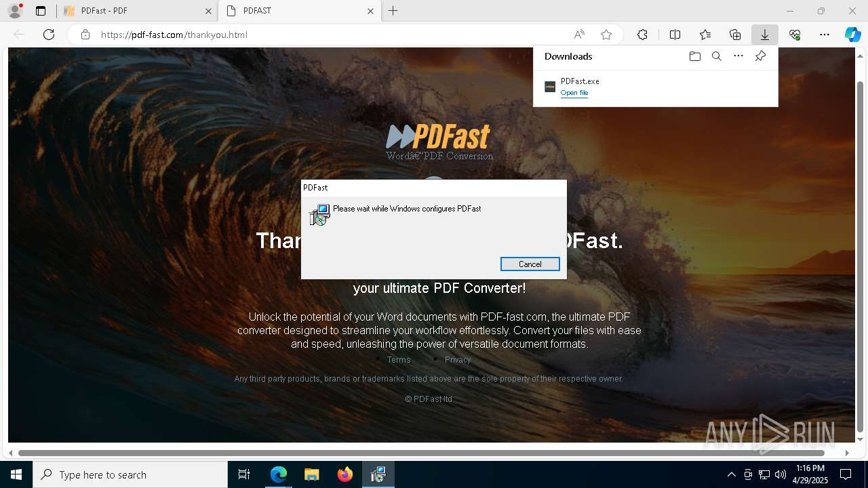The width and height of the screenshot is (868, 488).
Task: Select the PDFast.exe download entry
Action: (656, 87)
